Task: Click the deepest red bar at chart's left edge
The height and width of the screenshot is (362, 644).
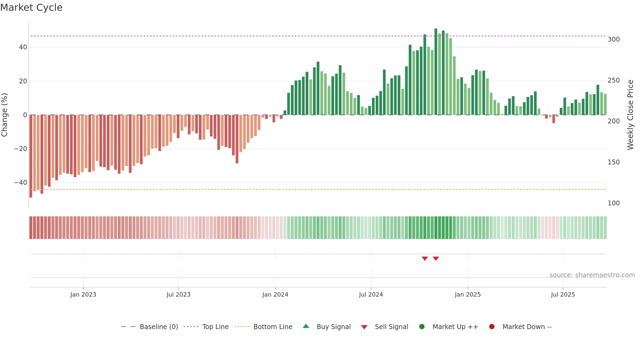Action: click(x=31, y=156)
